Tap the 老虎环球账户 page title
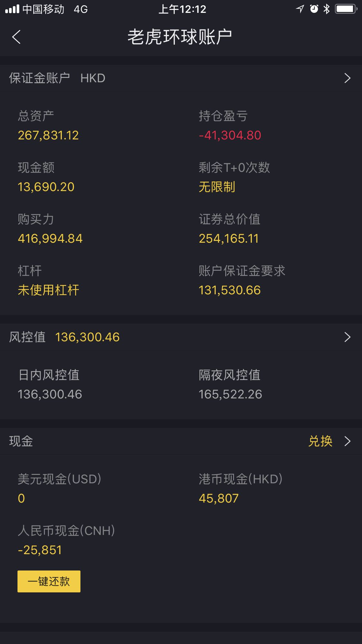The width and height of the screenshot is (362, 644). coord(180,37)
